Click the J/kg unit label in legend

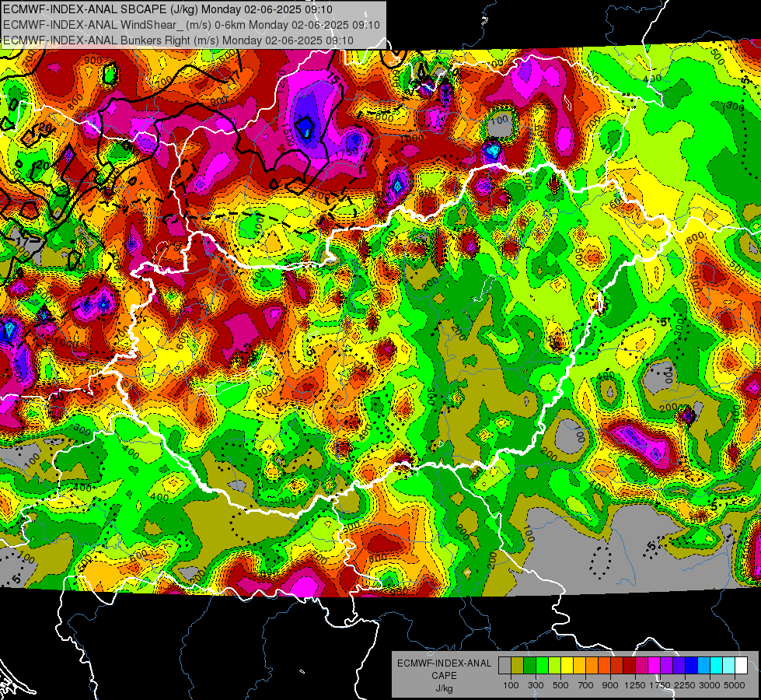click(444, 688)
